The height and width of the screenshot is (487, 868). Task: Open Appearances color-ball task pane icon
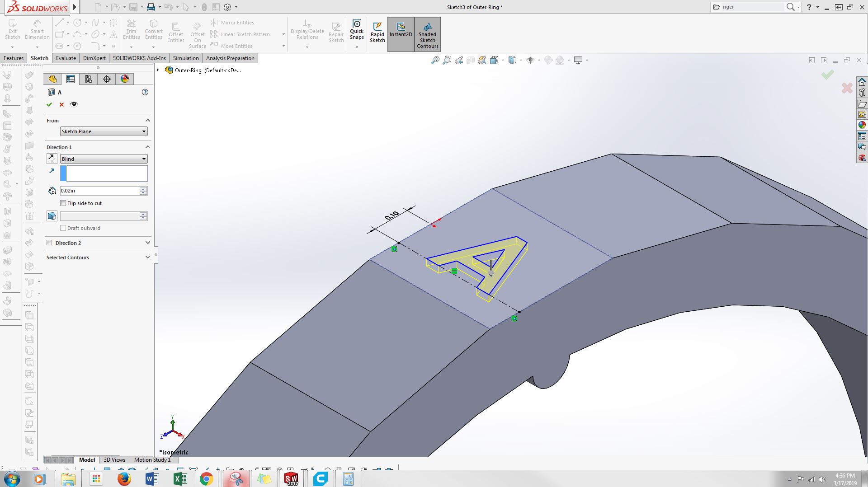pos(862,125)
